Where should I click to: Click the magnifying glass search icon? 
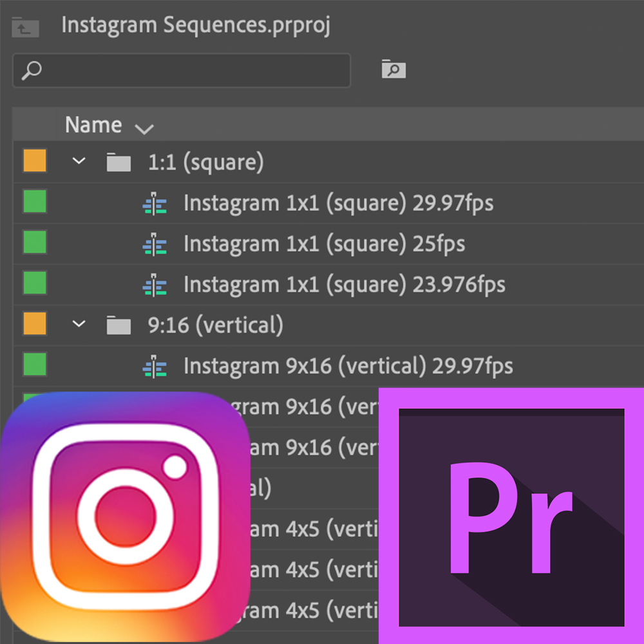click(x=32, y=71)
